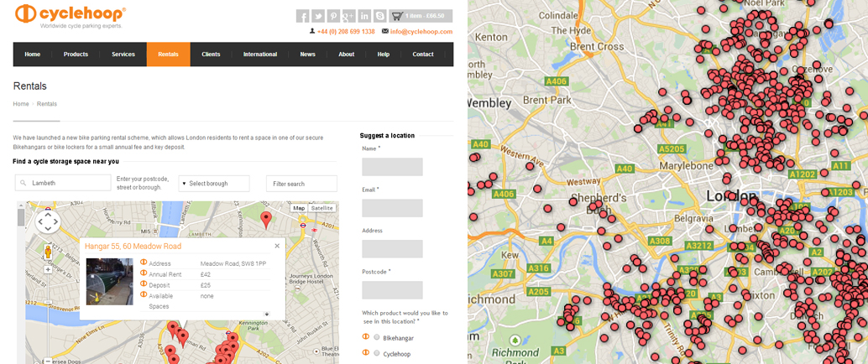Click the Belgravia label on the London map
The image size is (868, 364).
point(693,219)
